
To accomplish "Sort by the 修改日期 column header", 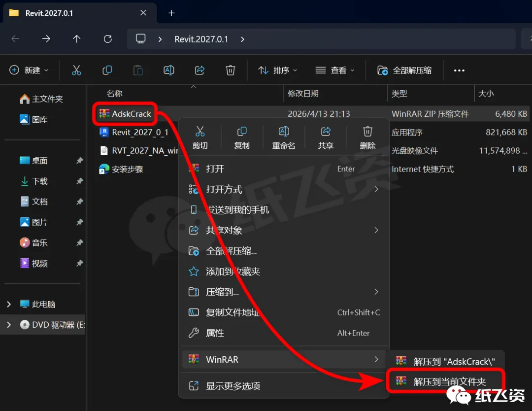I will (303, 94).
